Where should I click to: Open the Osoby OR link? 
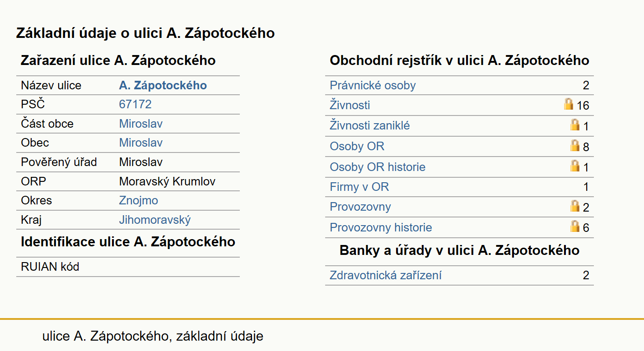tap(357, 146)
